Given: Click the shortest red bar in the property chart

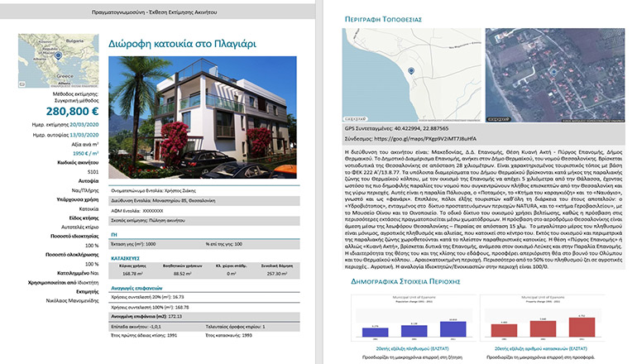Looking at the screenshot, I should 504,330.
